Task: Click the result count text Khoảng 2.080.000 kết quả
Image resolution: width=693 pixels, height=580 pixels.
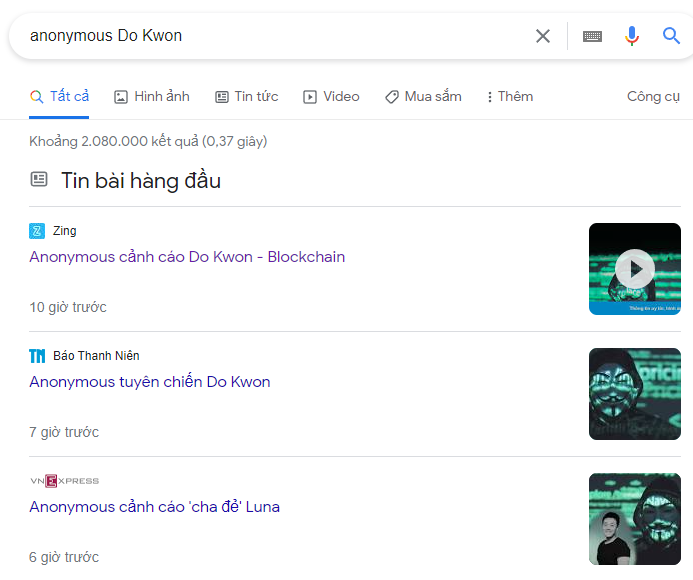Action: (x=148, y=141)
